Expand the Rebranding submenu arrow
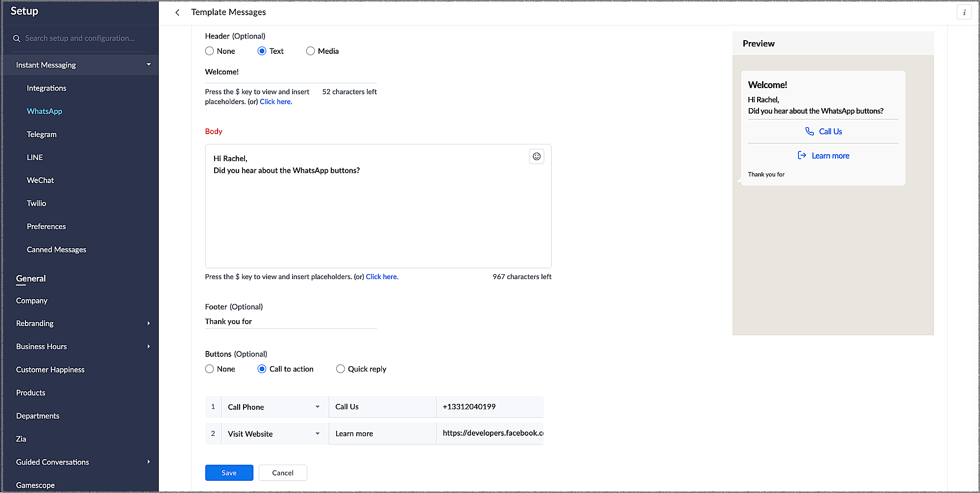 [x=148, y=323]
